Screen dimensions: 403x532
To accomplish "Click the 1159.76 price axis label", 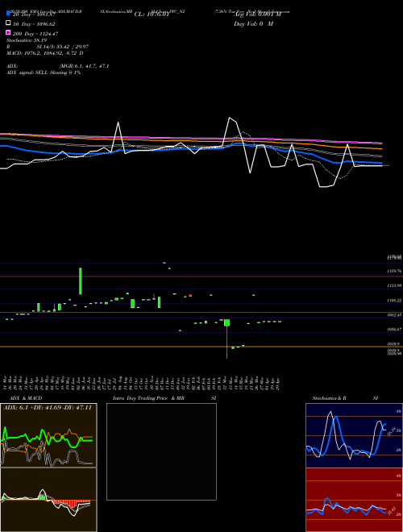I will (394, 271).
